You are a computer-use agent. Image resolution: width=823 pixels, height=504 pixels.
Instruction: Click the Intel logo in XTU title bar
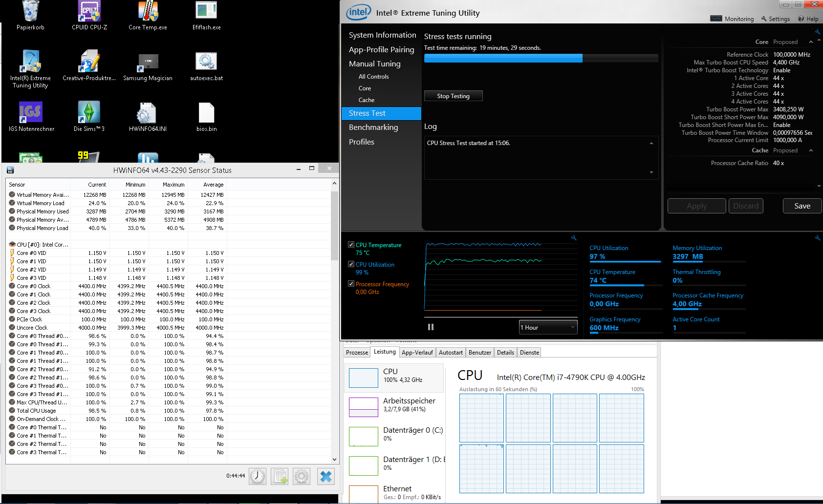tap(358, 12)
